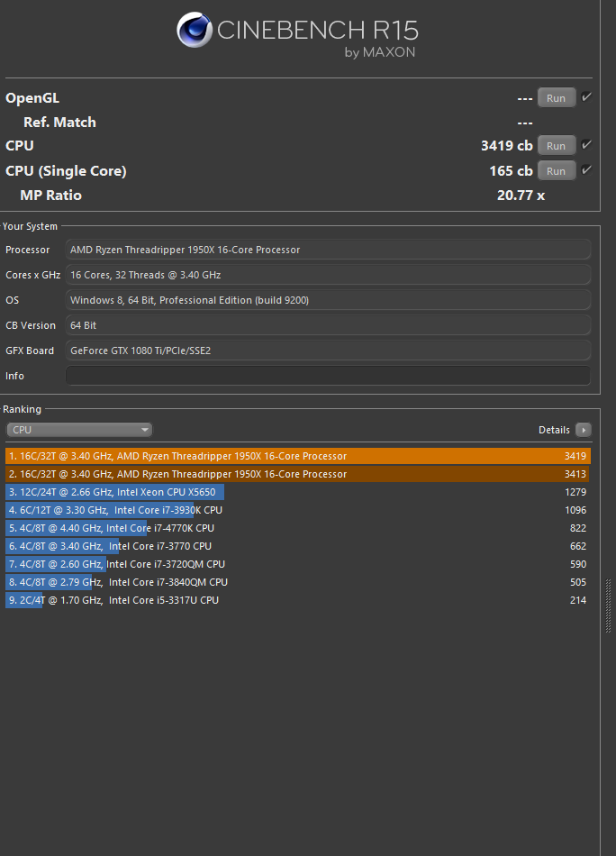Image resolution: width=616 pixels, height=856 pixels.
Task: Select the Core i7-3840QM ranking row
Action: 298,582
